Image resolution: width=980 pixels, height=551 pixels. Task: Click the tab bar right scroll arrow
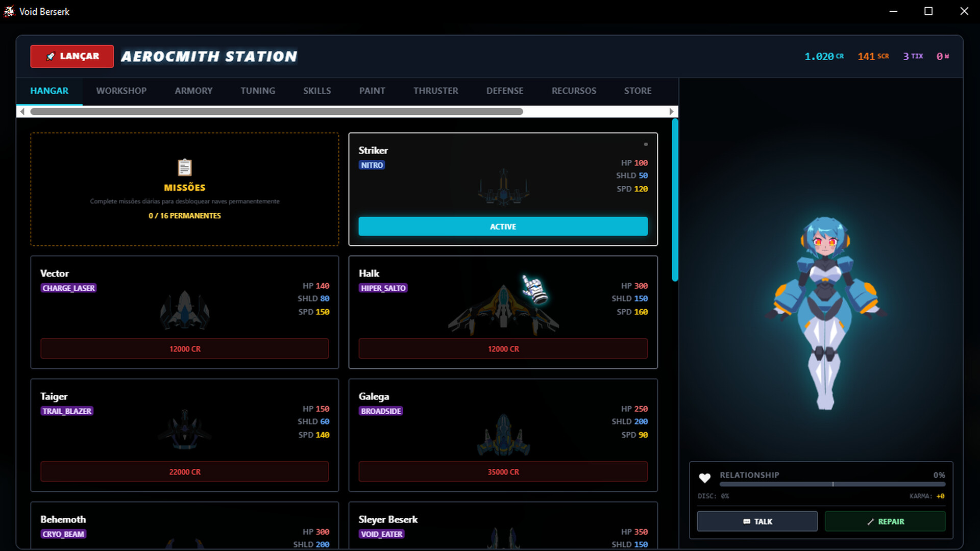(x=672, y=111)
